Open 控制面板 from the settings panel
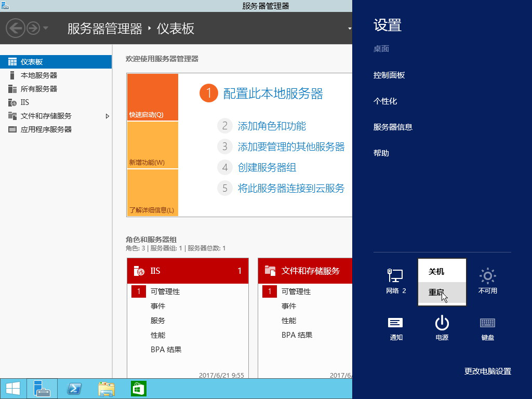The width and height of the screenshot is (532, 399). point(389,75)
